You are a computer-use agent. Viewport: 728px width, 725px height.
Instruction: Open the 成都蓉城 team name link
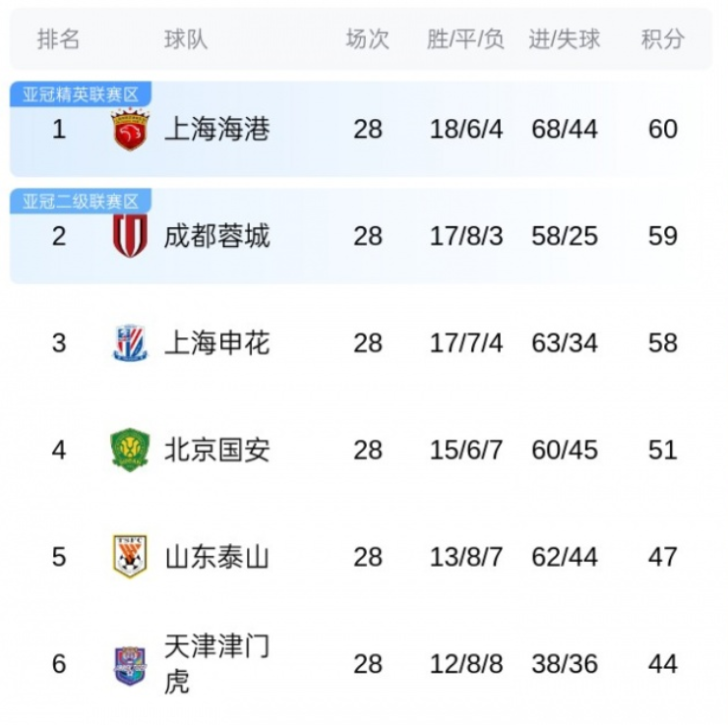[x=216, y=236]
